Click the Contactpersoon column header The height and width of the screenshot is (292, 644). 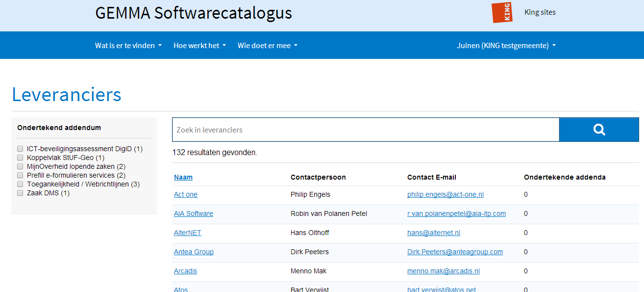point(318,177)
